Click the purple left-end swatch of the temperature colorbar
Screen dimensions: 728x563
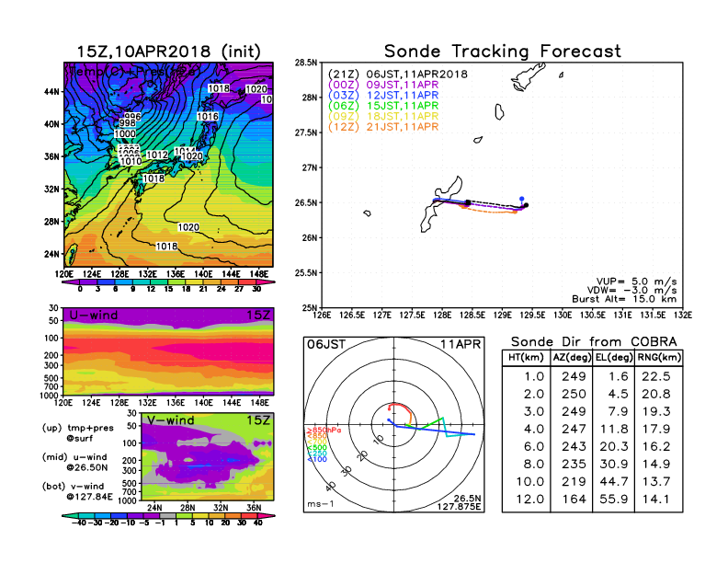[70, 282]
